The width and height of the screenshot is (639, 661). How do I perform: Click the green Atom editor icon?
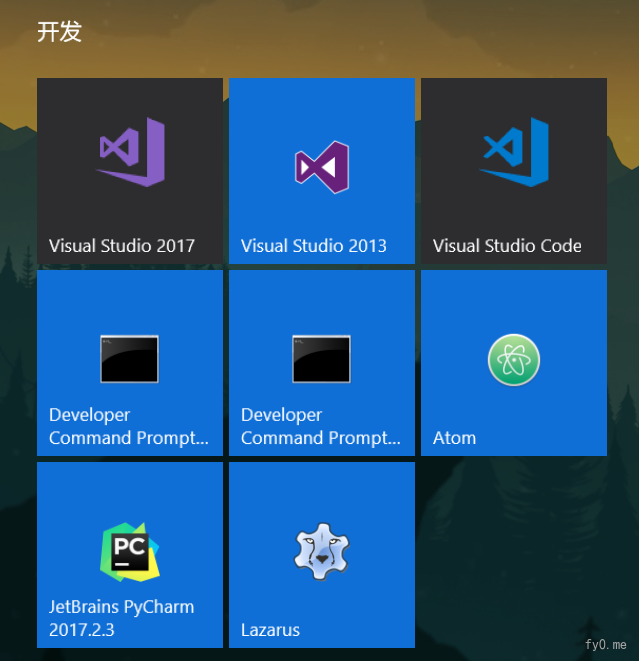click(x=514, y=360)
